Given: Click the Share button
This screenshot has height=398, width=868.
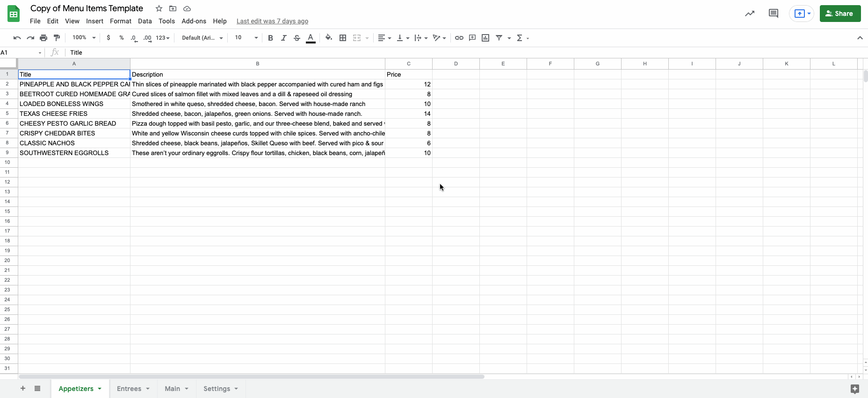Looking at the screenshot, I should coord(840,14).
